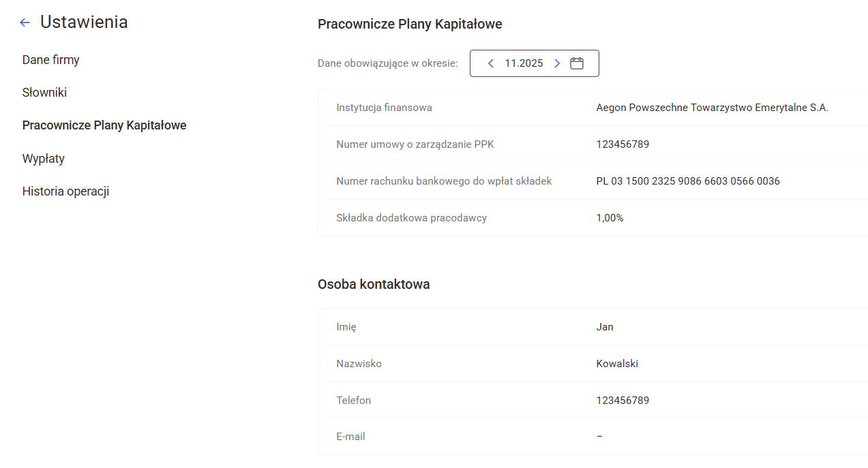Click the Osoba kontaktowa section heading
Image resolution: width=868 pixels, height=468 pixels.
374,284
